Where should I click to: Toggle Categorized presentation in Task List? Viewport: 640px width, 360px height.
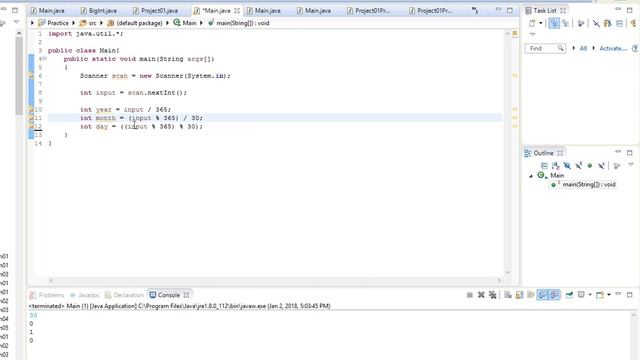coord(554,24)
